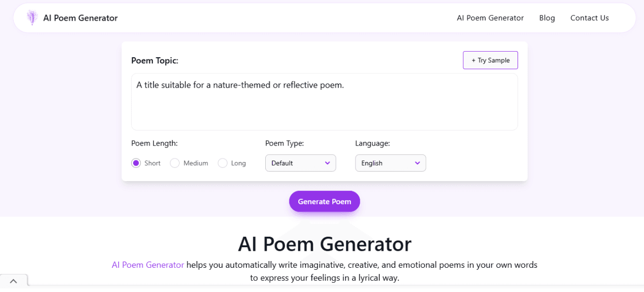Click the Try Sample button
This screenshot has height=292, width=644.
pyautogui.click(x=490, y=60)
